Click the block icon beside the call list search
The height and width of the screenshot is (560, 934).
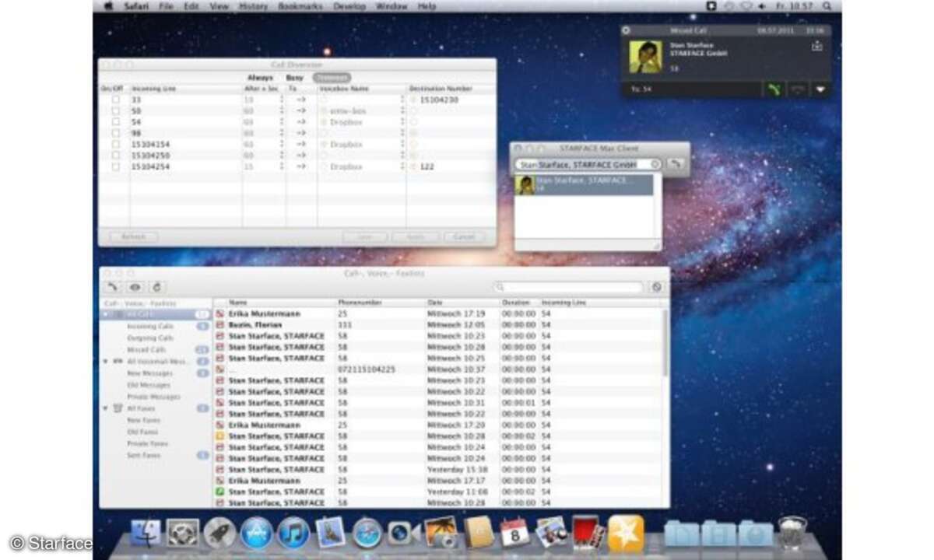click(656, 287)
